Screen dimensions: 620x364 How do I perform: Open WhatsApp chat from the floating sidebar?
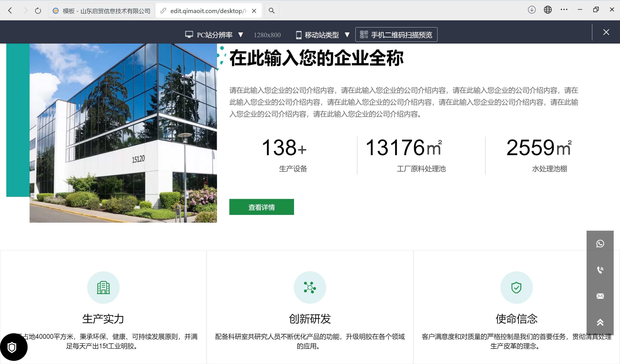pos(600,244)
